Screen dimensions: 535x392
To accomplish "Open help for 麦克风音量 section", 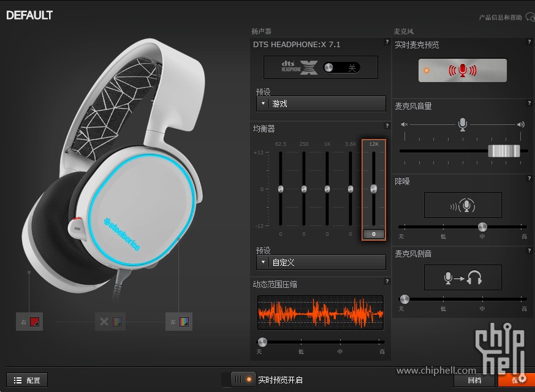I will pyautogui.click(x=529, y=103).
